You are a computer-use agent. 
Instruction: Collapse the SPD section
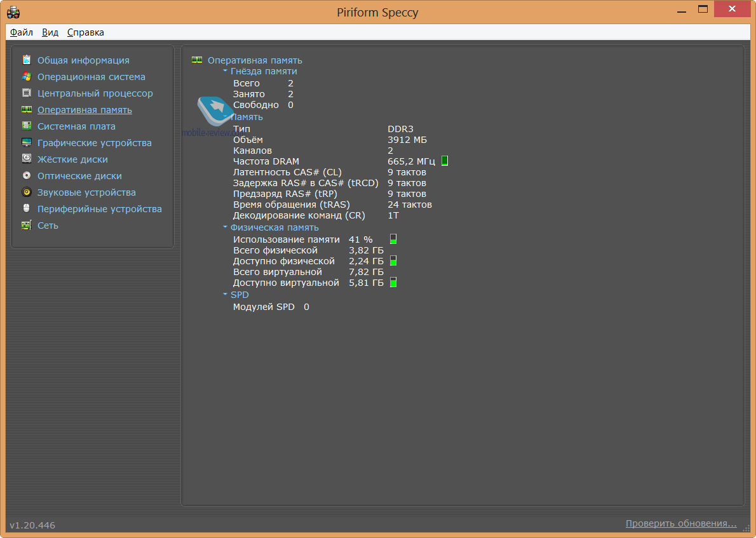225,294
